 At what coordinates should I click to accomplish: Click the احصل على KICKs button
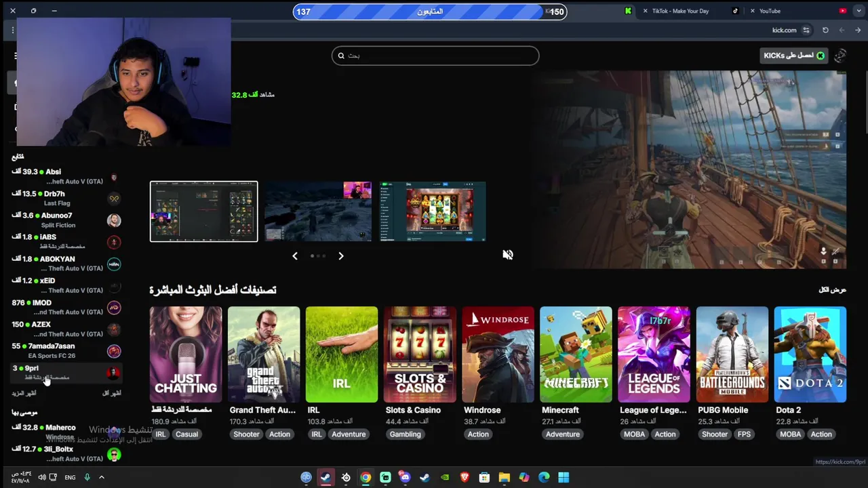pos(793,56)
